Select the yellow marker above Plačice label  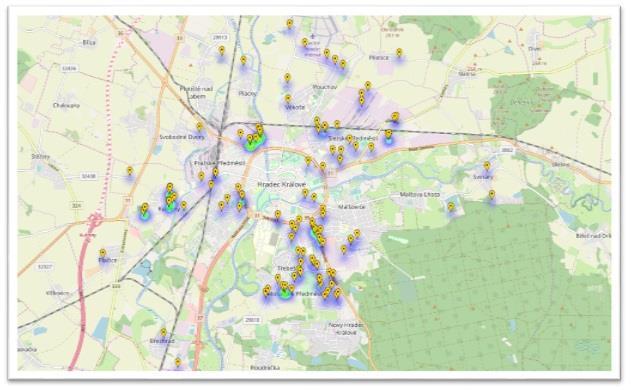pyautogui.click(x=103, y=254)
